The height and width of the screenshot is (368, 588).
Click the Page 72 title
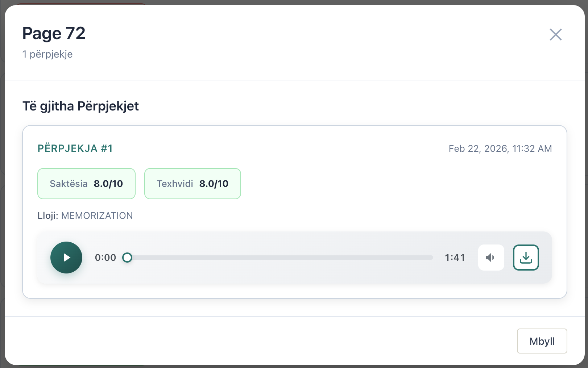pos(54,33)
